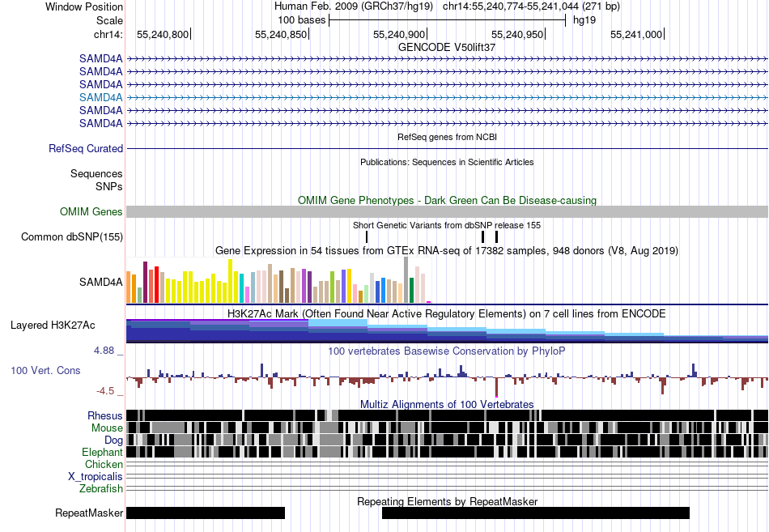Click the hg19 label beside the scale bar
769x532 pixels.
click(584, 20)
